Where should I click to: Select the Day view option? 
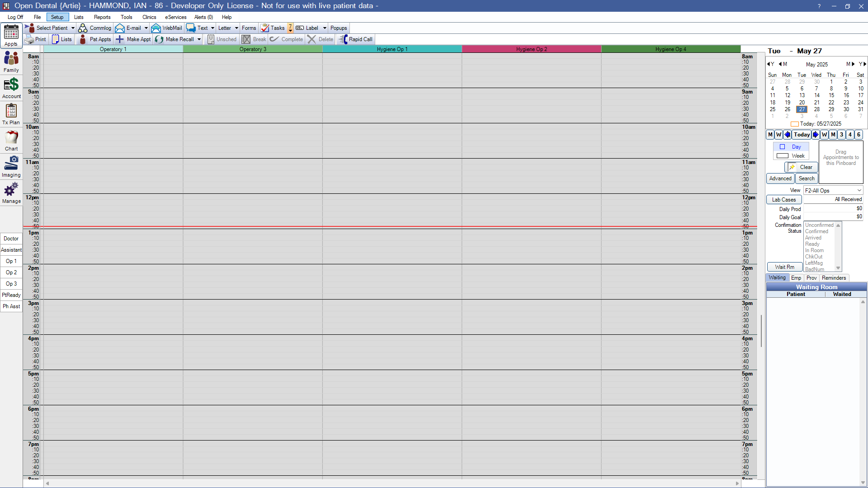click(796, 147)
